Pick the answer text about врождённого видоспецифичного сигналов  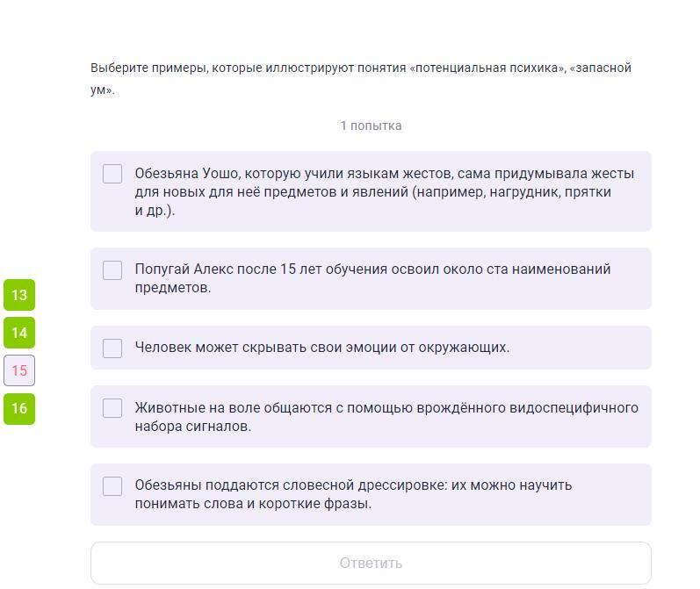(386, 417)
